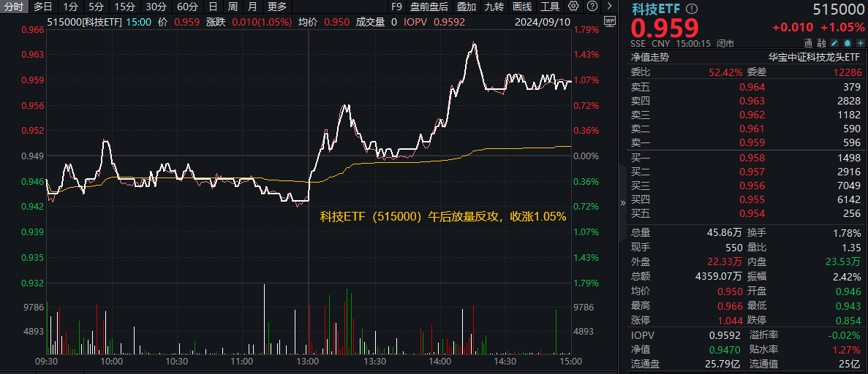Screen dimensions: 868x374
Task: Click the 13:00 time label on the axis
Action: (308, 362)
